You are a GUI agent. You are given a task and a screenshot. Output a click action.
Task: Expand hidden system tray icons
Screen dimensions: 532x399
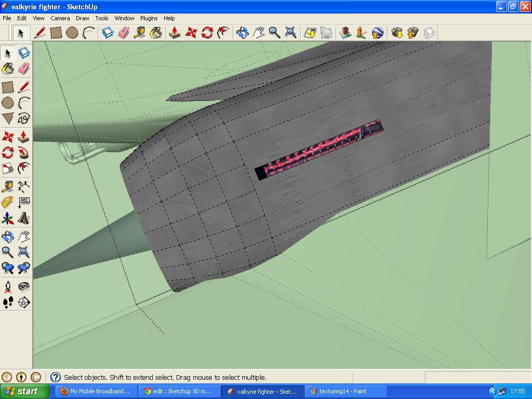492,391
